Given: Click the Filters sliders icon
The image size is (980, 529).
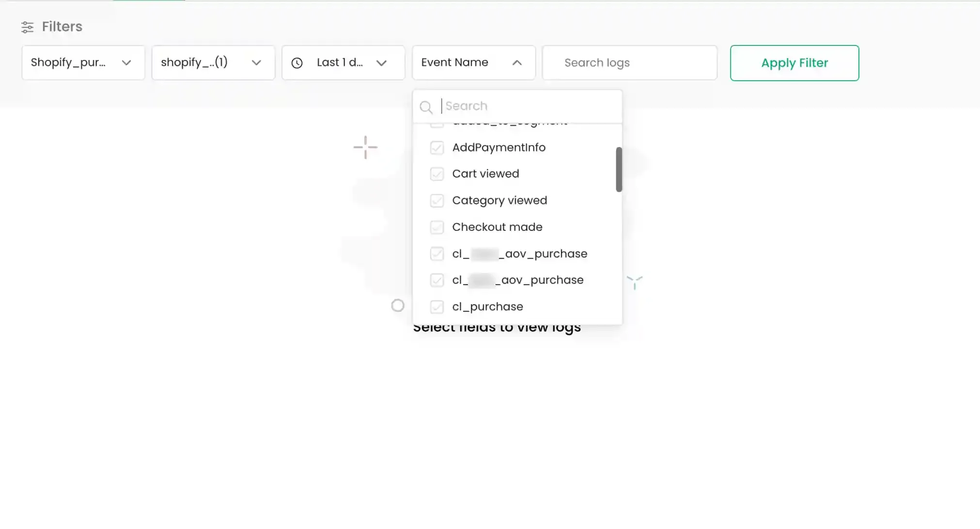Looking at the screenshot, I should (28, 27).
